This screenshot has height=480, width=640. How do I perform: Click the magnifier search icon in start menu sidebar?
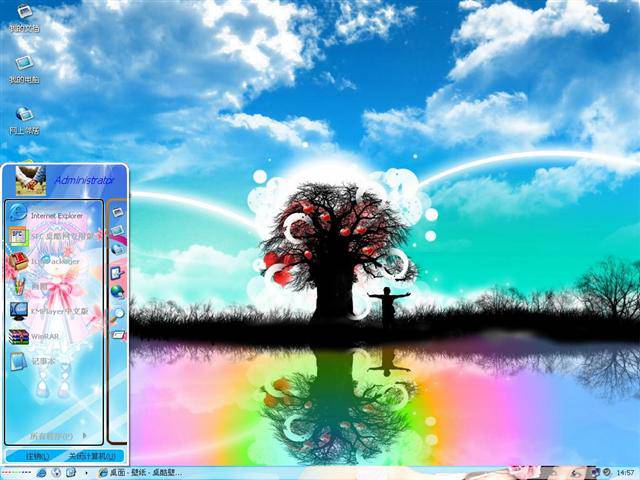click(118, 314)
